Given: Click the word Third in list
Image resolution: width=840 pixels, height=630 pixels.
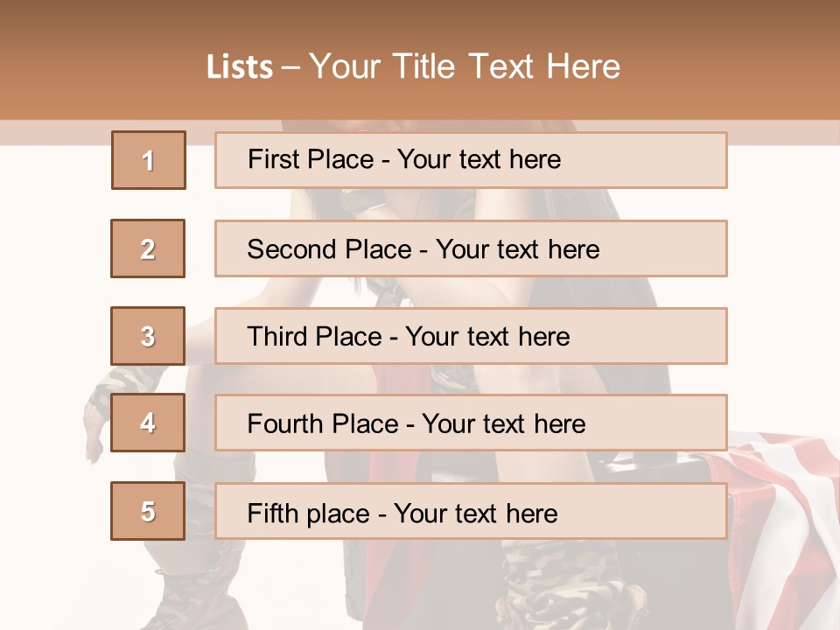Looking at the screenshot, I should coord(276,337).
